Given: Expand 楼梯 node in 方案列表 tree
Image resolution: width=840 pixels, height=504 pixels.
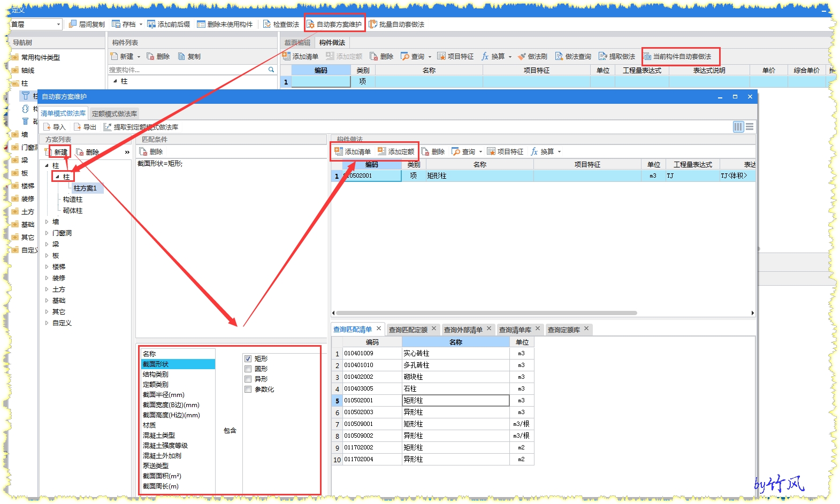Looking at the screenshot, I should (x=47, y=266).
